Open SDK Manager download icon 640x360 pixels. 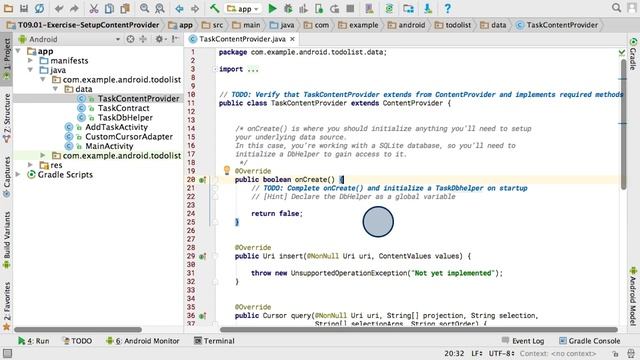point(428,8)
